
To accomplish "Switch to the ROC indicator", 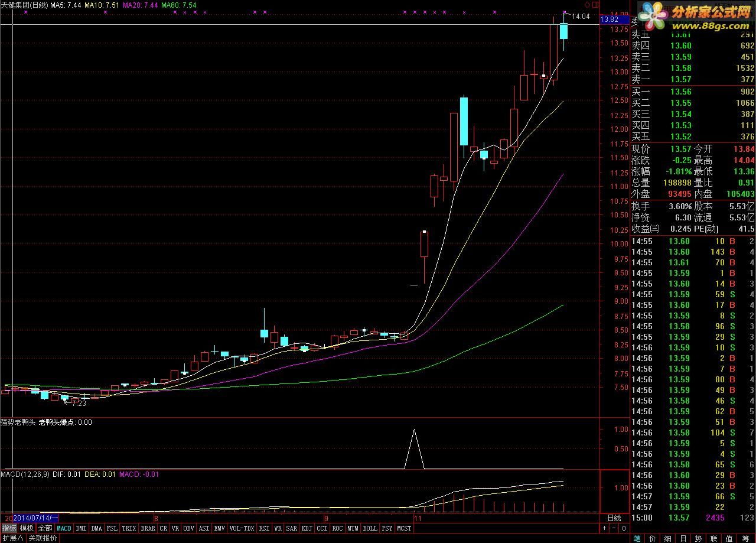I will [x=337, y=528].
